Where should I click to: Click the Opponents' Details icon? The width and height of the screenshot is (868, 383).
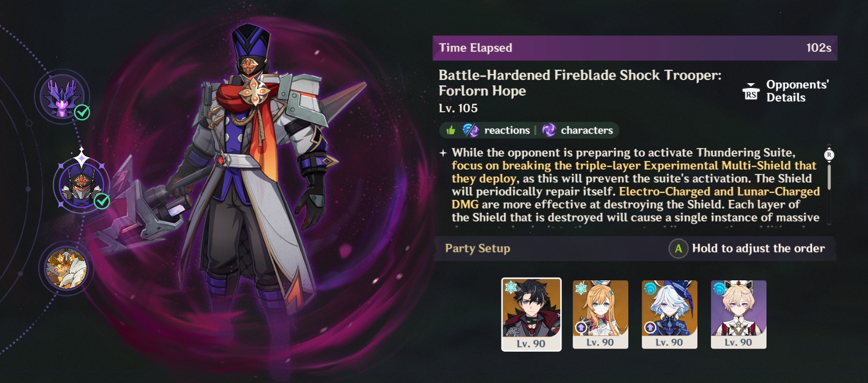pos(750,91)
